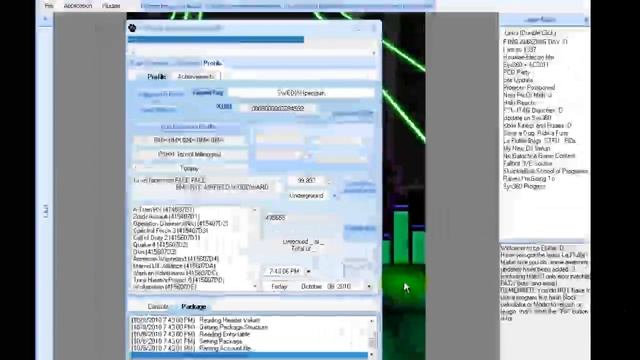The image size is (640, 360).
Task: Click the 99,997 value field
Action: pyautogui.click(x=307, y=180)
